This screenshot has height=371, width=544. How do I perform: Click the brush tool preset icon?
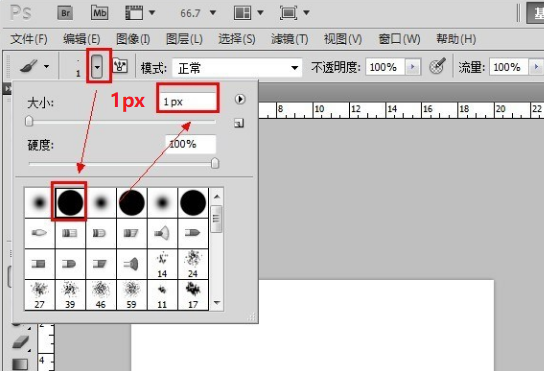(x=28, y=66)
